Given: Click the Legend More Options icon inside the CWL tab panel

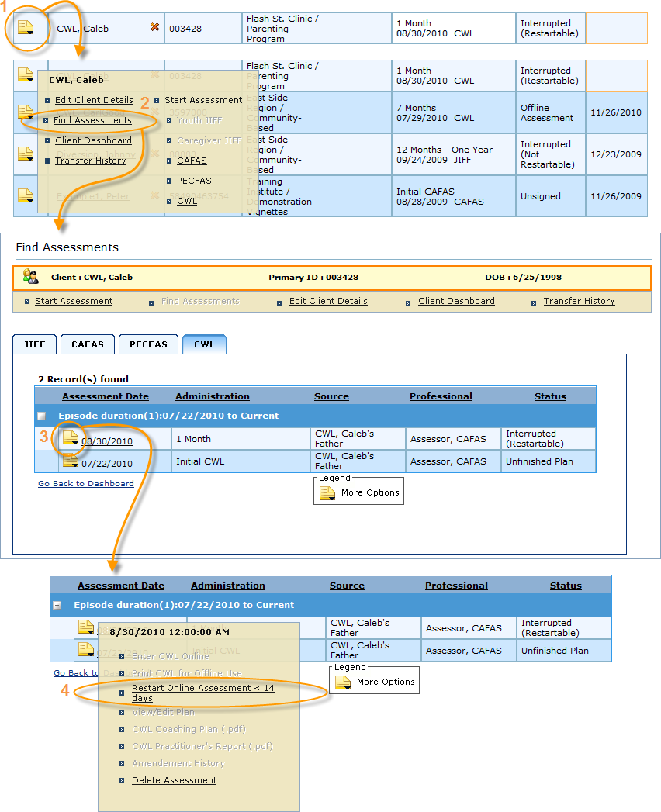Looking at the screenshot, I should [x=327, y=493].
